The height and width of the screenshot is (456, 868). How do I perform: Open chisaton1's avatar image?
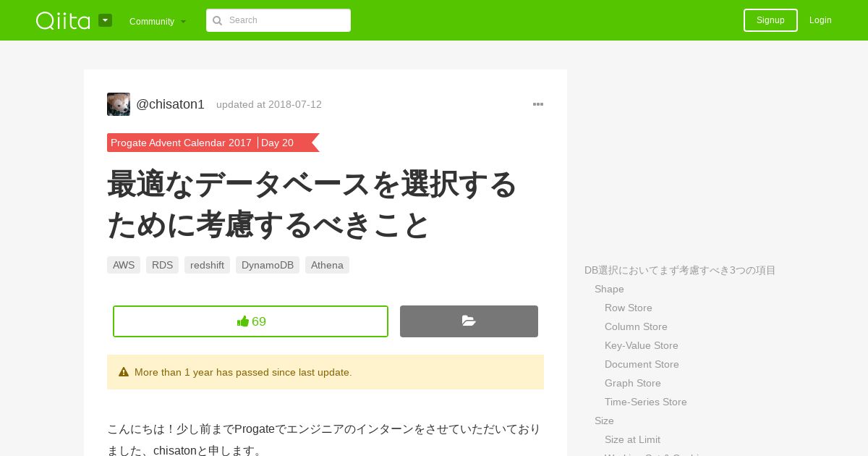pos(119,104)
